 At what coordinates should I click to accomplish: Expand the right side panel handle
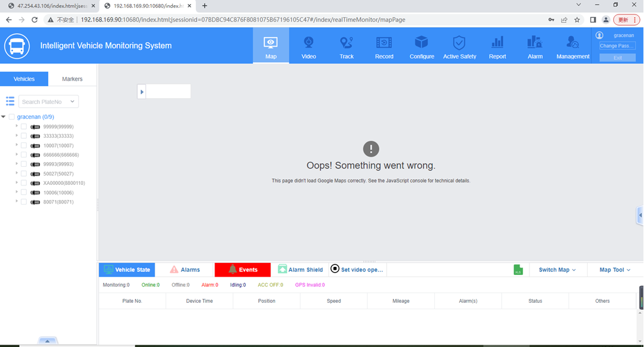tap(640, 215)
